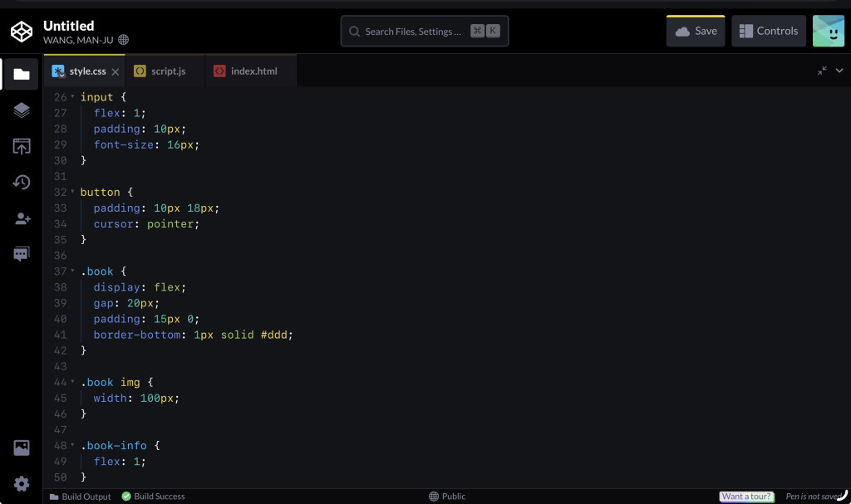This screenshot has height=504, width=851.
Task: Click the collapse editor arrows icon
Action: [x=822, y=71]
